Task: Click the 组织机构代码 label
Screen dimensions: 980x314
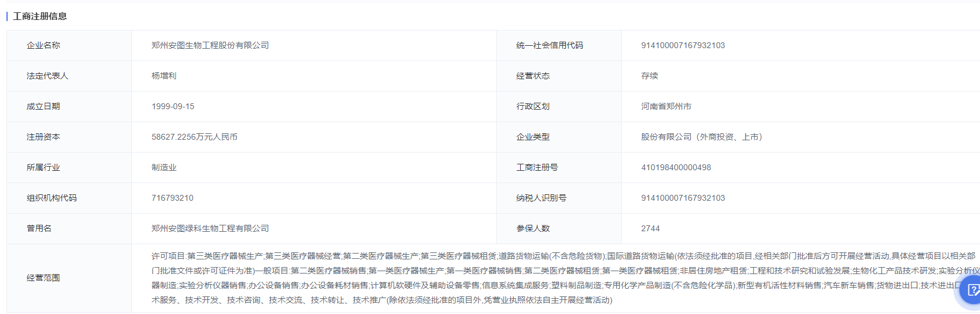Action: point(52,198)
